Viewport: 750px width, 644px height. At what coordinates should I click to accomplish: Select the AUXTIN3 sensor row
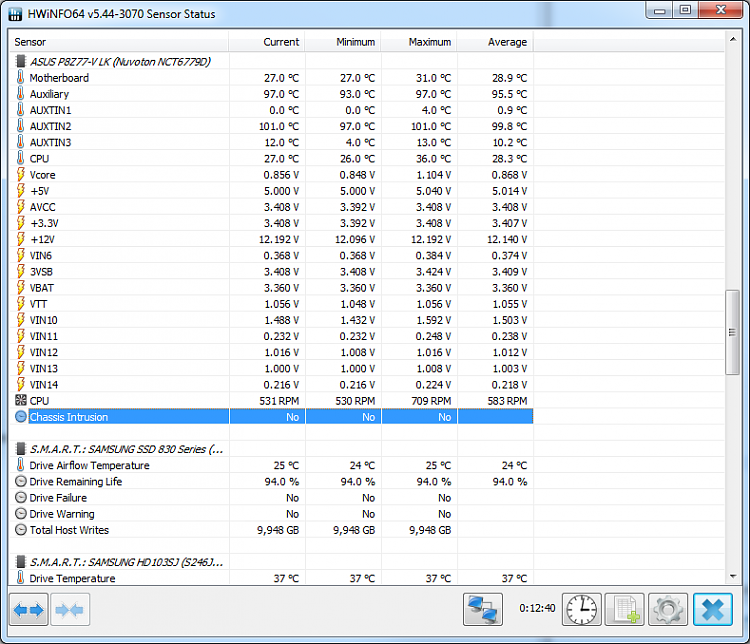point(271,142)
